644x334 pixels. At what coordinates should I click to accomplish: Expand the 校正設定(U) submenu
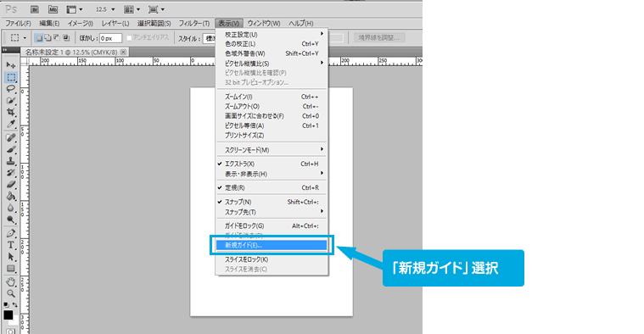271,35
